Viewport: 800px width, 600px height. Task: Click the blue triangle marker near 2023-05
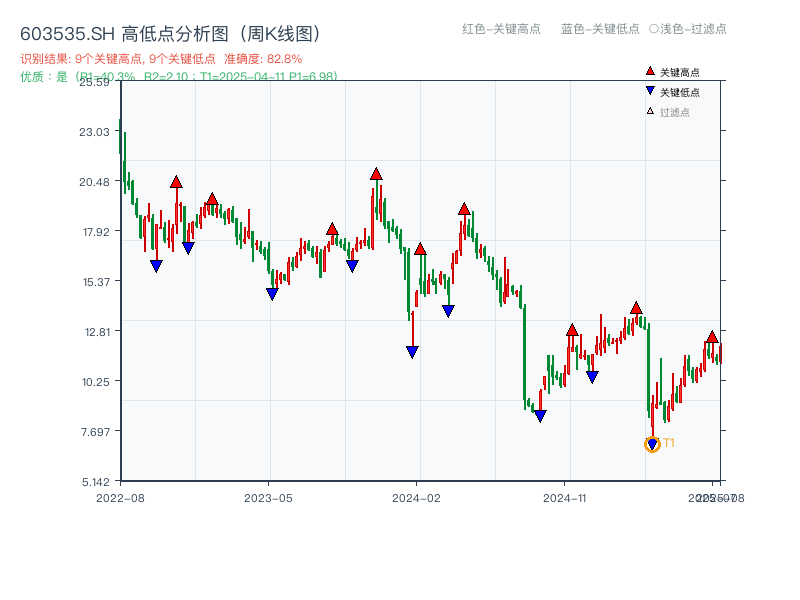[271, 291]
